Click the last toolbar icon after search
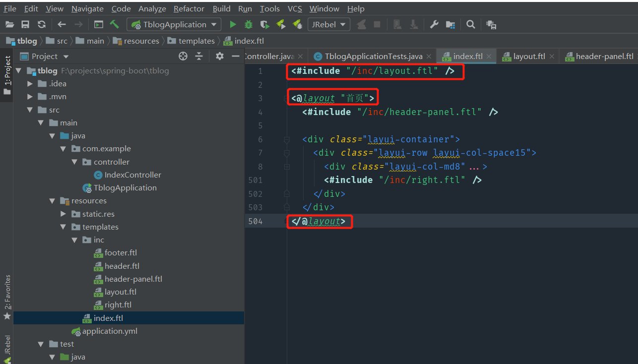Viewport: 638px width, 364px height. 491,24
